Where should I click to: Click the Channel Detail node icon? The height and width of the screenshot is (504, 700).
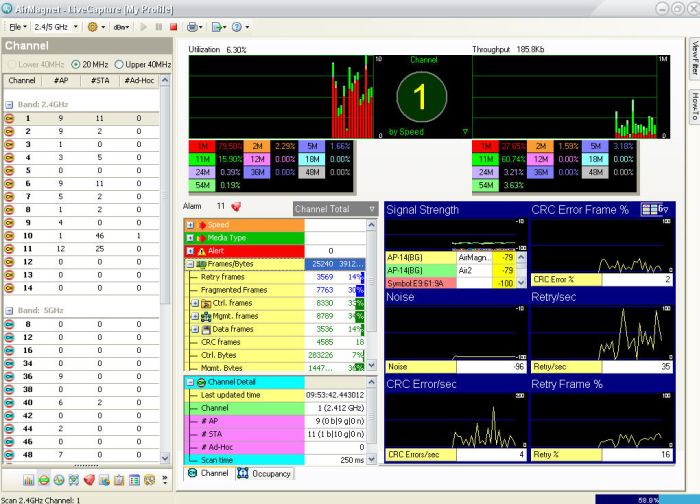tap(201, 382)
